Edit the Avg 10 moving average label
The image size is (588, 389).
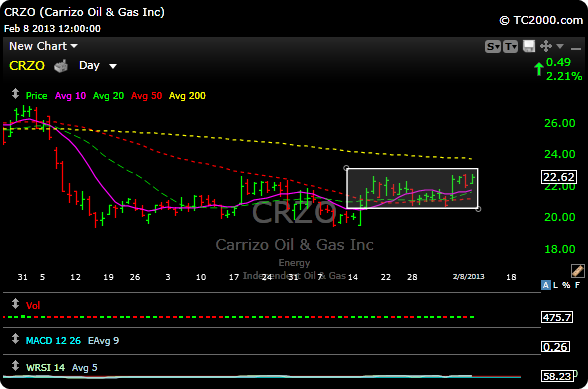pyautogui.click(x=70, y=96)
